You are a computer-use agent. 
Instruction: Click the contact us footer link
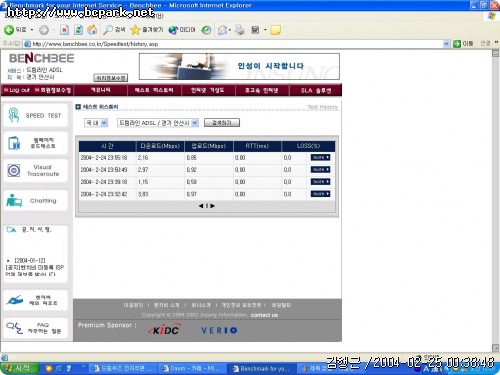tap(264, 315)
